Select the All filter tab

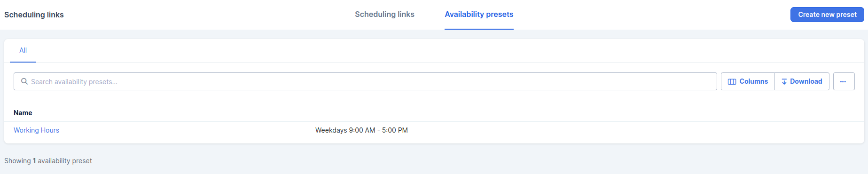click(x=23, y=50)
